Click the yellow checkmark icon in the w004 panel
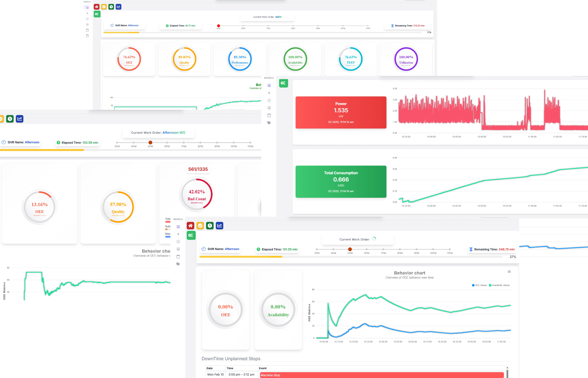 (x=104, y=7)
